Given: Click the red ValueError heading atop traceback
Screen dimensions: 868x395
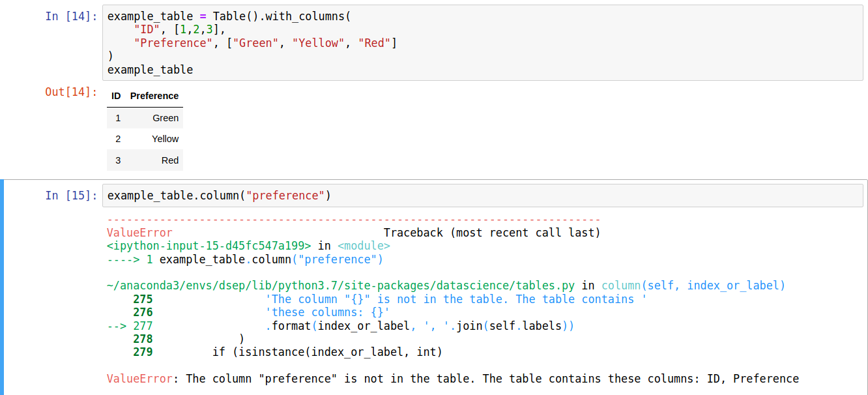Looking at the screenshot, I should [x=139, y=233].
